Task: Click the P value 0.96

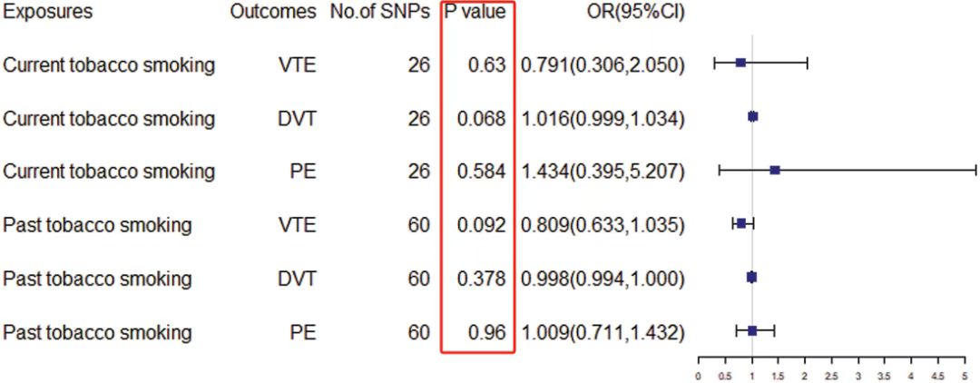Action: (487, 333)
